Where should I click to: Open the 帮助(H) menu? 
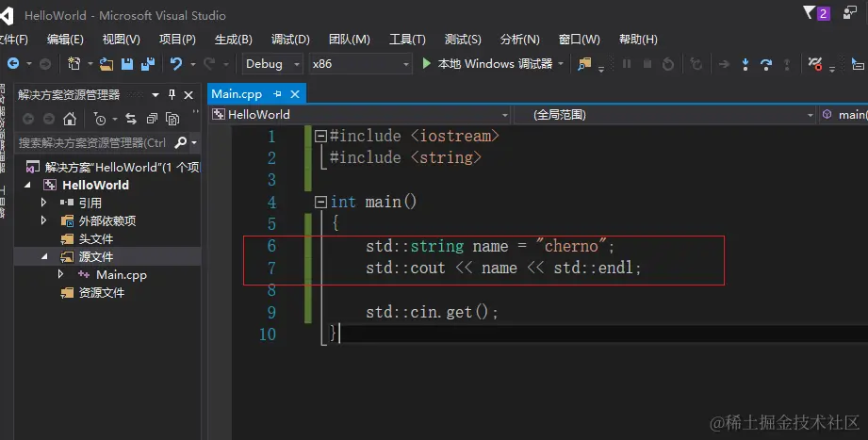tap(638, 40)
